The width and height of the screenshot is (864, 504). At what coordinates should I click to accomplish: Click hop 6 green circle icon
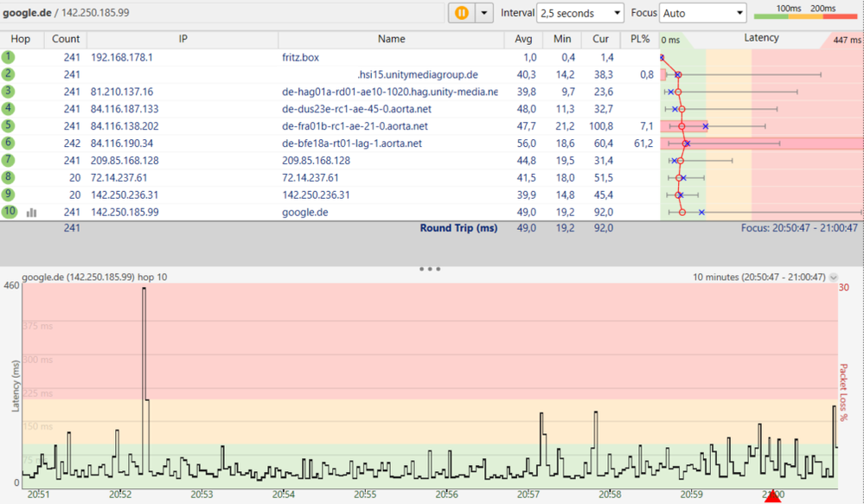click(x=9, y=144)
